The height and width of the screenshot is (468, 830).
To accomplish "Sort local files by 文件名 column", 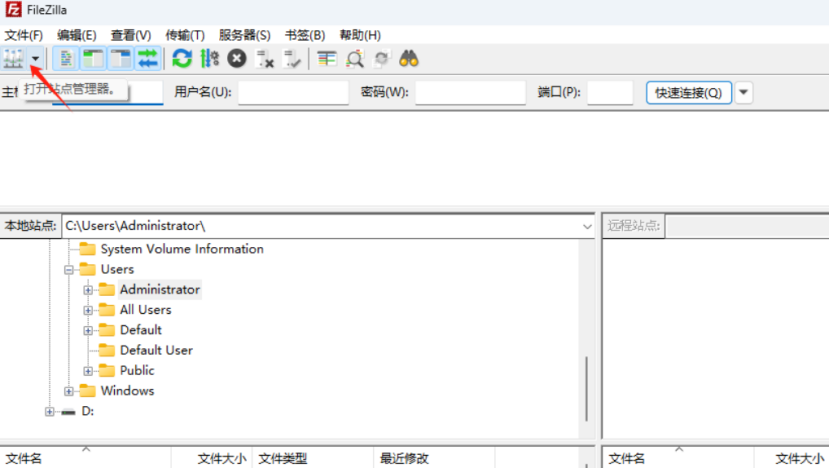I will tap(86, 458).
